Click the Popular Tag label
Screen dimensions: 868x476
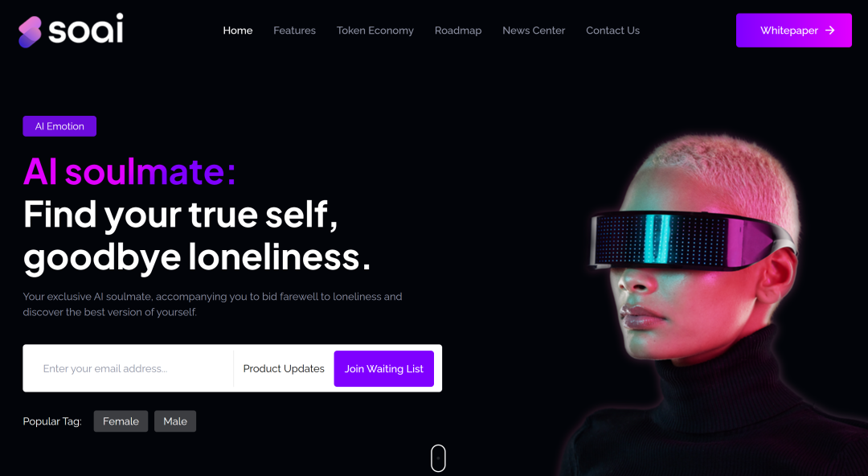(x=52, y=421)
